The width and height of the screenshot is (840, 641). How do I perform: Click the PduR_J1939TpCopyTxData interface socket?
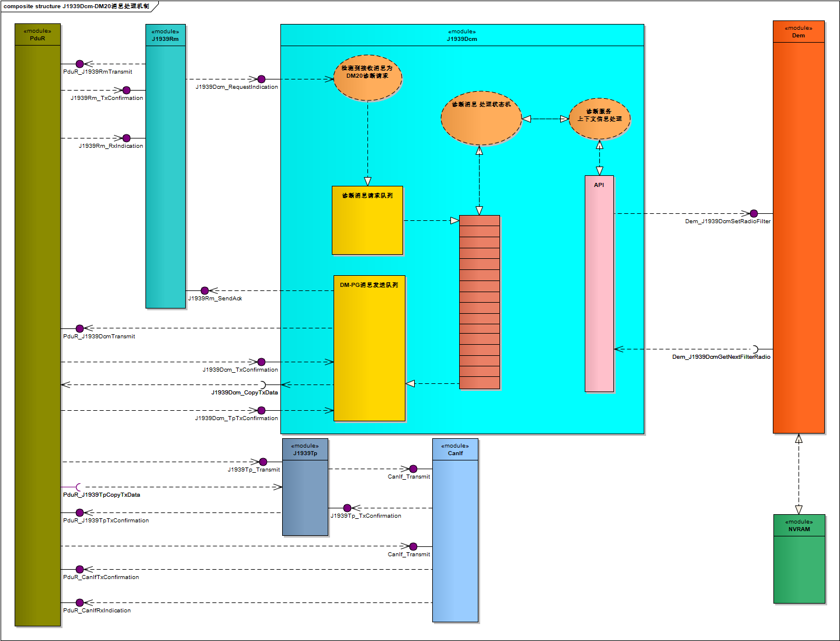[x=79, y=487]
